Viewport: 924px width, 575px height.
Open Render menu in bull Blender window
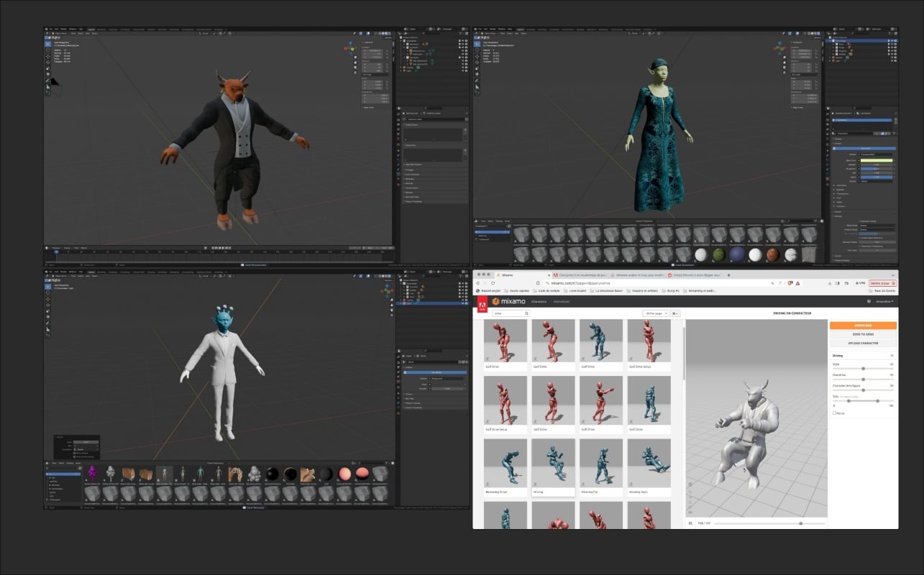point(63,29)
